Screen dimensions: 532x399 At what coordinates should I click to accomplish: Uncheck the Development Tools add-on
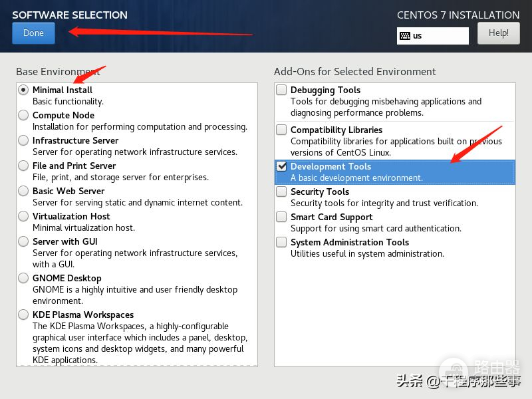coord(282,166)
